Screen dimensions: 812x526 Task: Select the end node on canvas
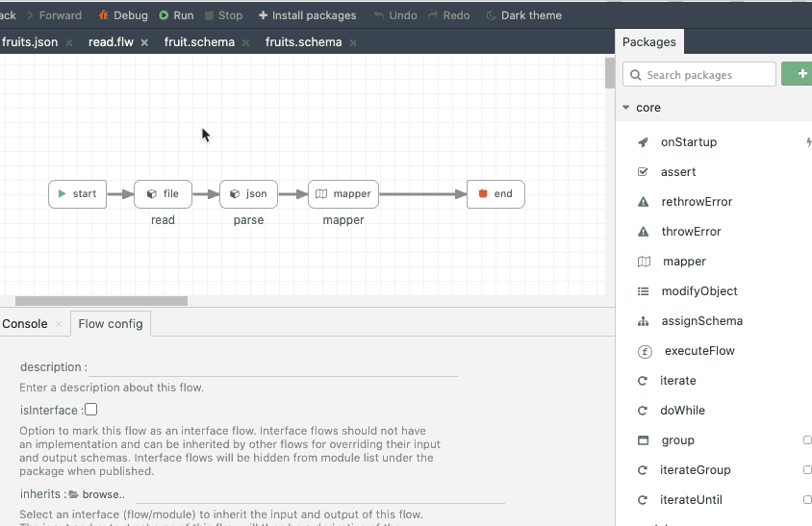(495, 194)
